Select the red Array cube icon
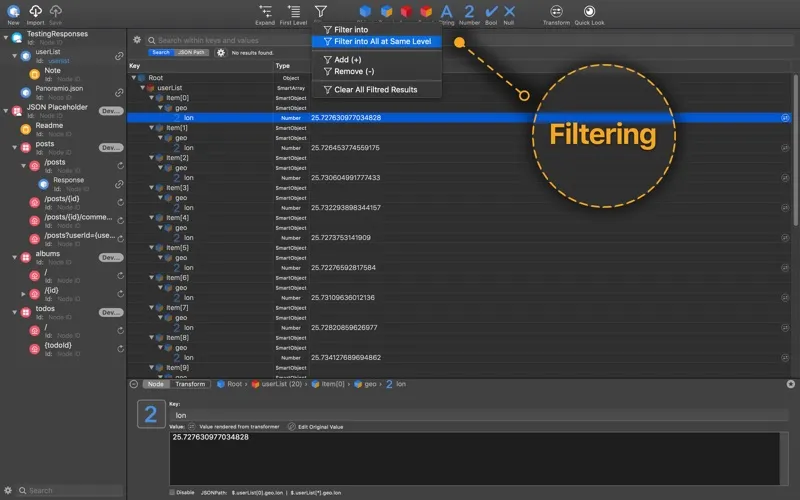800x500 pixels. [x=406, y=11]
